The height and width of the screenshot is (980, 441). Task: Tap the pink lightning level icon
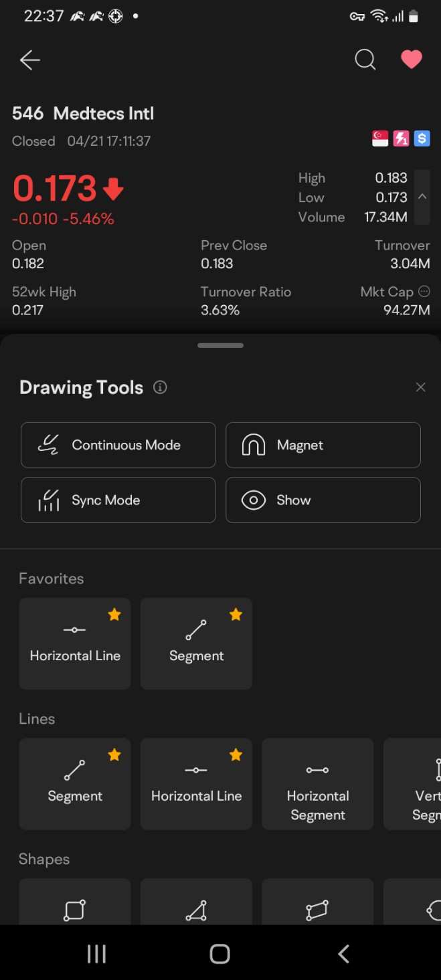pyautogui.click(x=401, y=138)
